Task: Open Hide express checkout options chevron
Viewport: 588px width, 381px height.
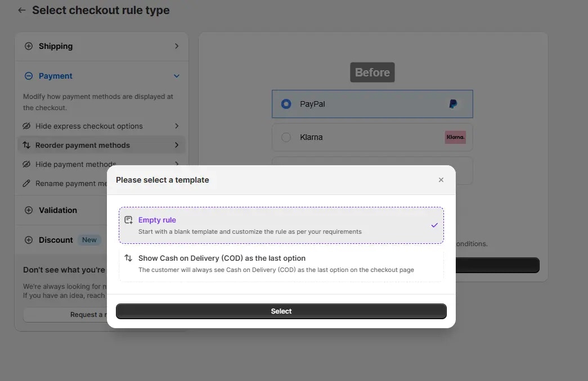Action: pyautogui.click(x=177, y=126)
